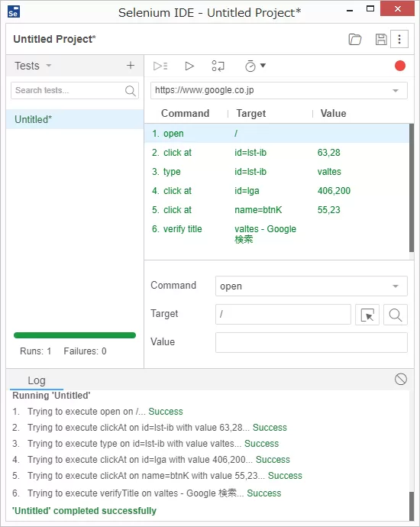Select row 3 type command
The image size is (420, 527).
tap(277, 172)
